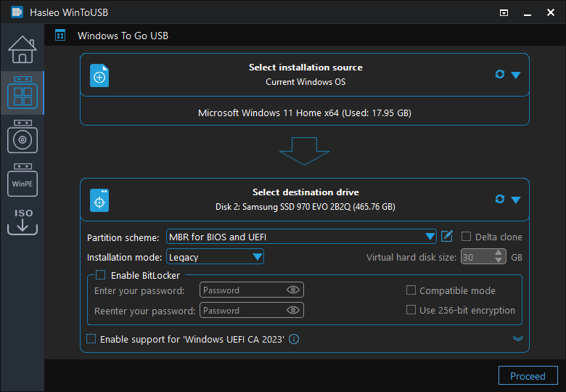Expand the destination drive dropdown arrow

[x=516, y=200]
